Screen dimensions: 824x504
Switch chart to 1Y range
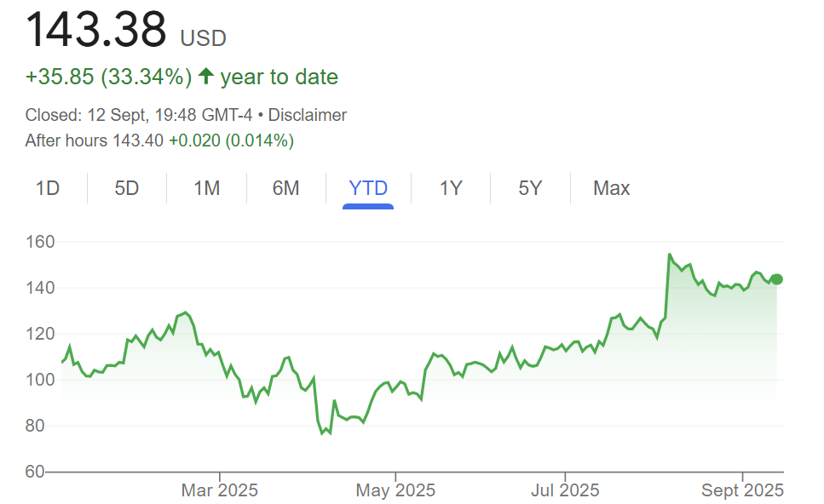[x=451, y=188]
